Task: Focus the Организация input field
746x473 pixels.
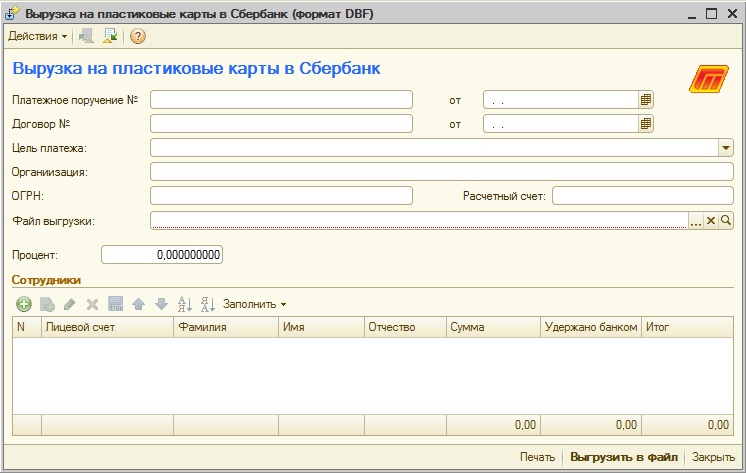Action: (x=442, y=172)
